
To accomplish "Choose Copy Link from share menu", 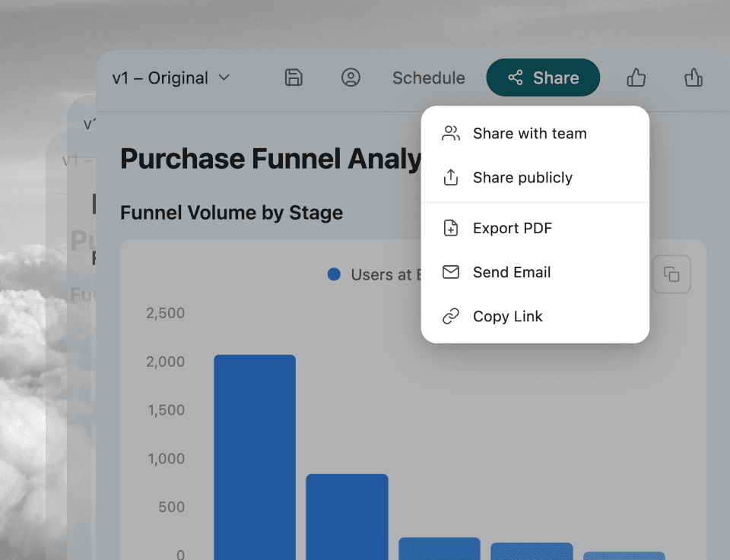I will pyautogui.click(x=535, y=316).
